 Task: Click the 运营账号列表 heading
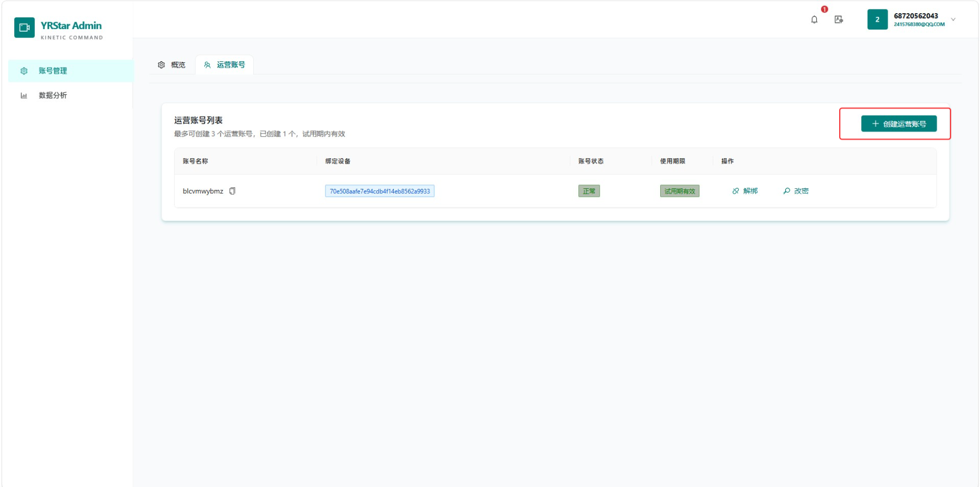point(198,120)
